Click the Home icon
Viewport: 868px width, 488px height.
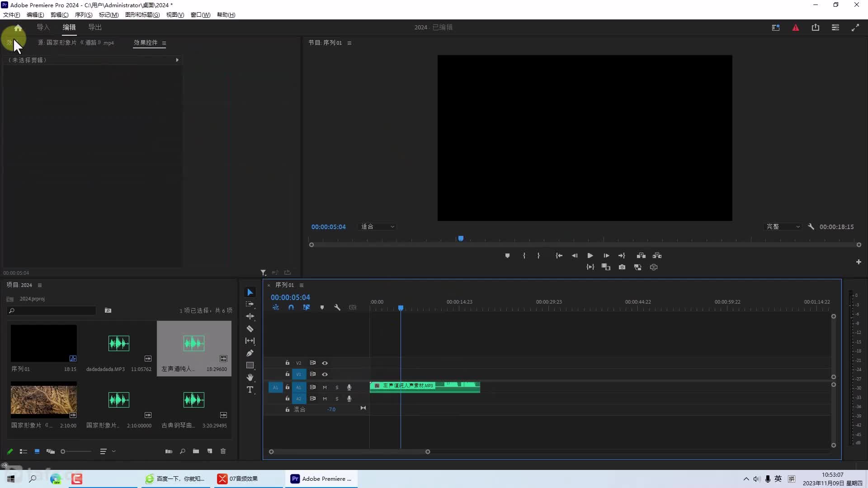click(x=18, y=28)
